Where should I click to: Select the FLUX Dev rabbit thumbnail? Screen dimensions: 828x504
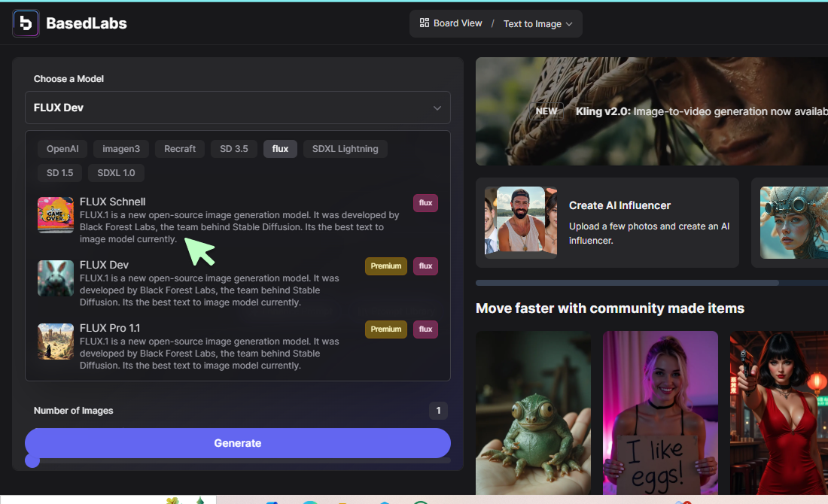(56, 278)
